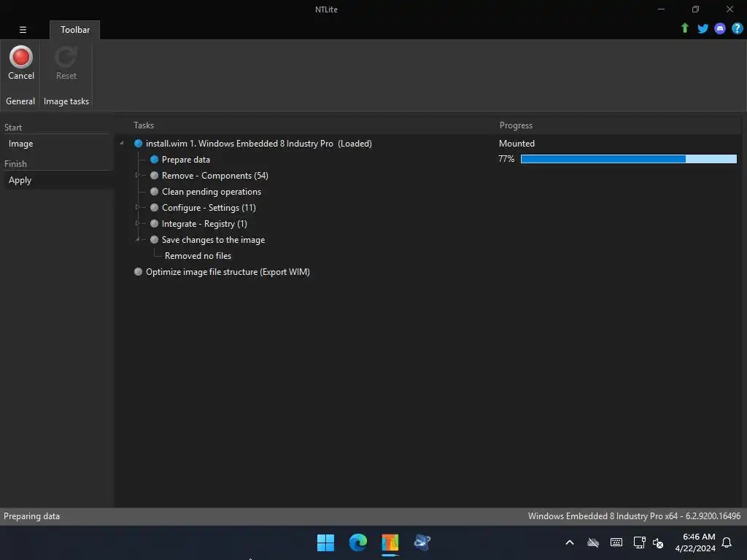Open the hamburger menu

click(23, 29)
